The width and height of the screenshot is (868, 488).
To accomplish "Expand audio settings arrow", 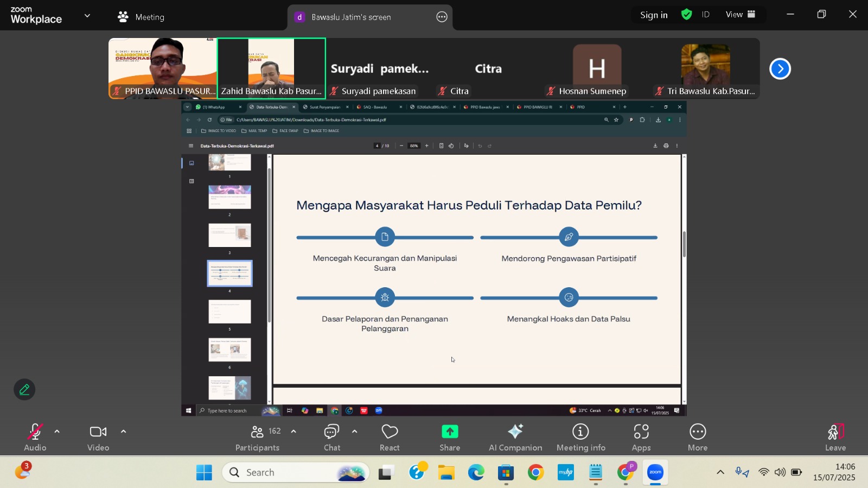I will [57, 432].
